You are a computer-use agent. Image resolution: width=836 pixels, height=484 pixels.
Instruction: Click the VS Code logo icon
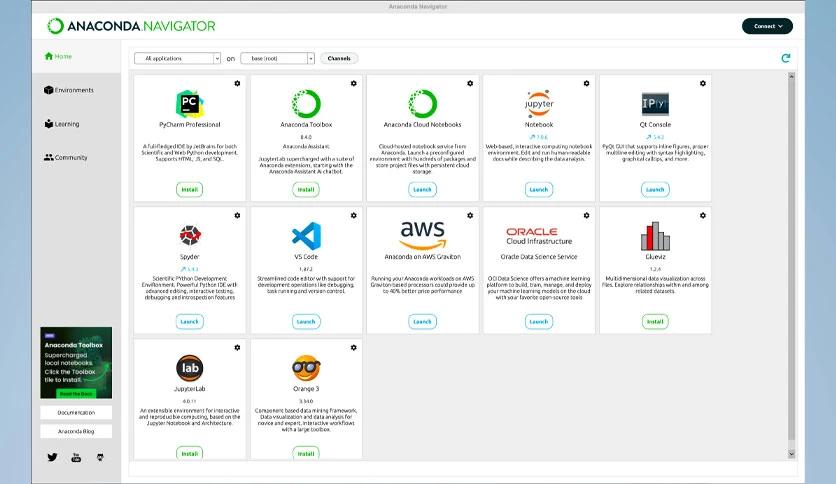click(307, 236)
